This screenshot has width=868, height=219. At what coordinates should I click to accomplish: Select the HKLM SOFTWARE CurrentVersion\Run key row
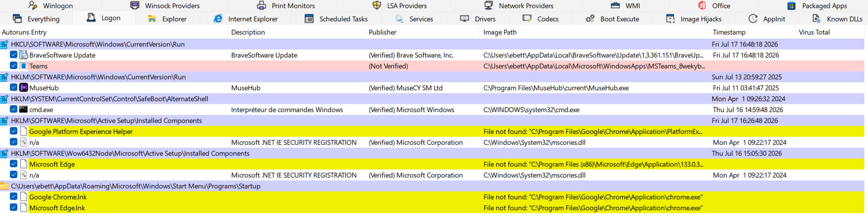click(x=432, y=77)
